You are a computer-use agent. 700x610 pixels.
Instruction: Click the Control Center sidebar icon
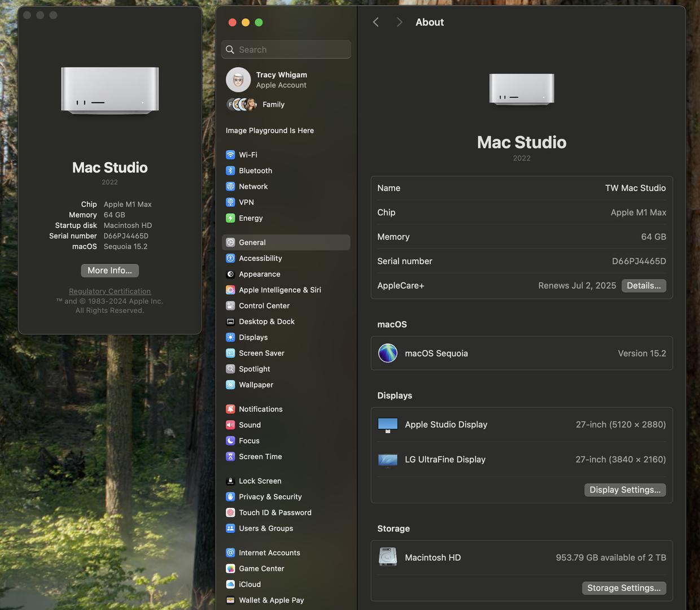click(x=230, y=306)
